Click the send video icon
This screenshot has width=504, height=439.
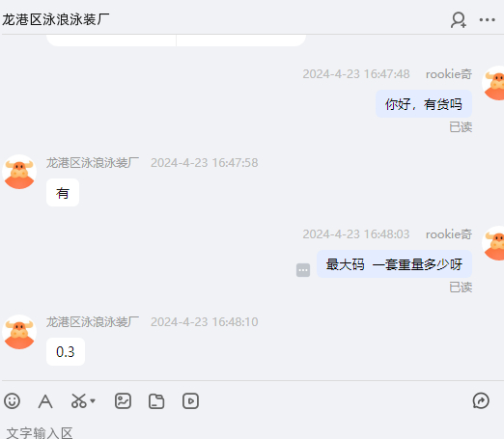[x=190, y=401]
